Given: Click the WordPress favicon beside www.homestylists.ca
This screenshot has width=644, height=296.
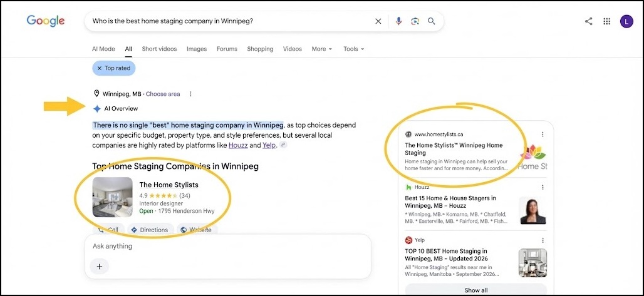Looking at the screenshot, I should [408, 135].
